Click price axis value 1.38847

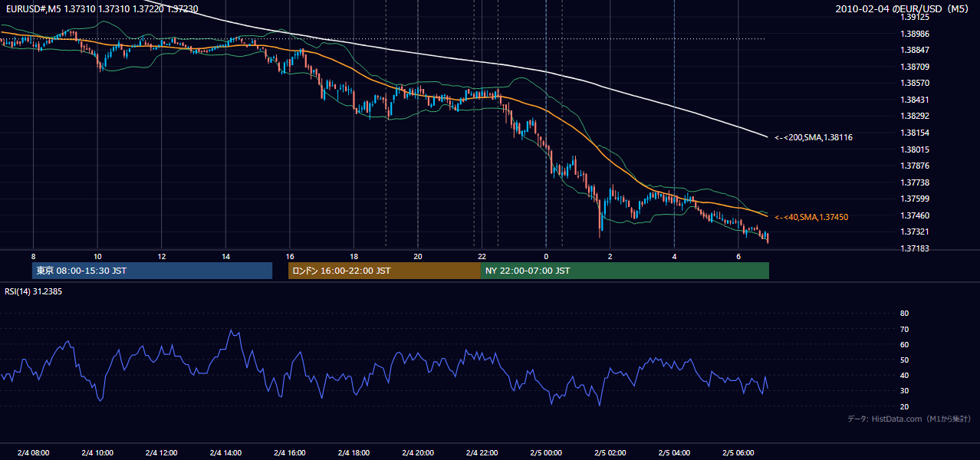pyautogui.click(x=915, y=50)
